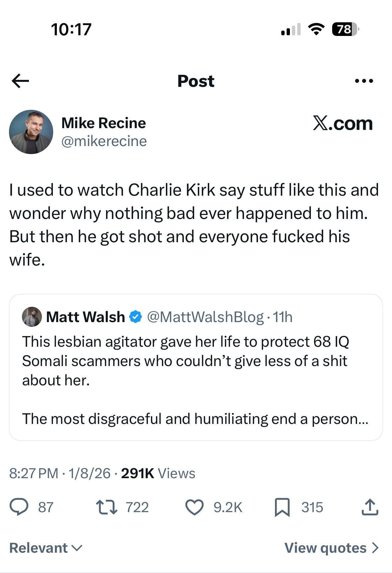Bookmark the post with bookmark icon

[x=282, y=507]
